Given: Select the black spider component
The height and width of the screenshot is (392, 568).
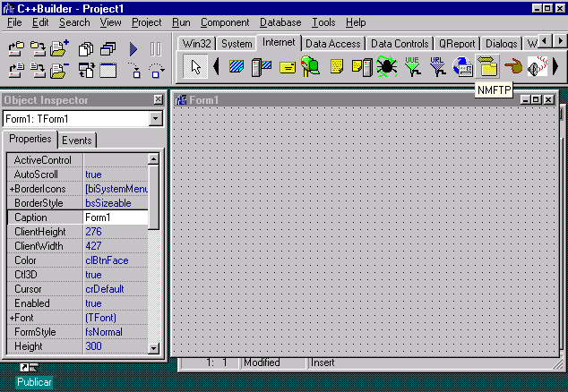Looking at the screenshot, I should pyautogui.click(x=387, y=66).
